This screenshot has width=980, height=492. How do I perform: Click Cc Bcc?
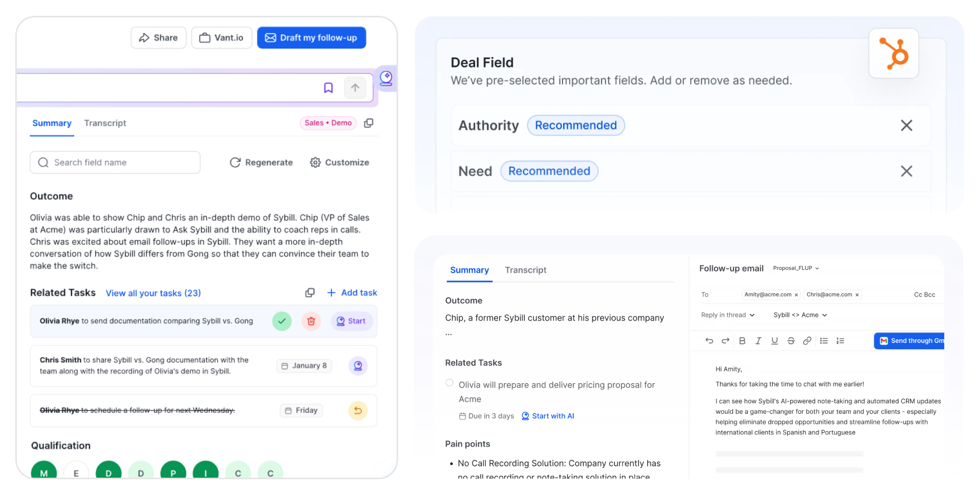[924, 294]
